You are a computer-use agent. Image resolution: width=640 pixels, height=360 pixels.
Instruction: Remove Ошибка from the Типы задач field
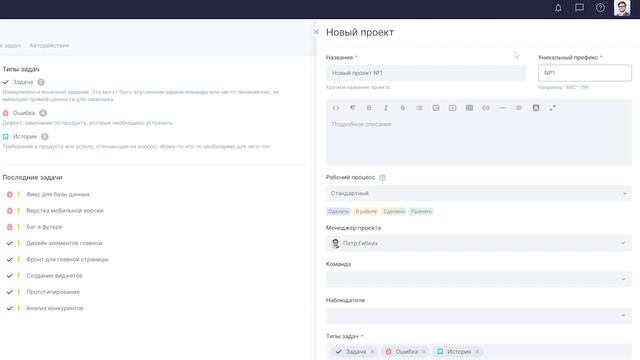(x=424, y=352)
